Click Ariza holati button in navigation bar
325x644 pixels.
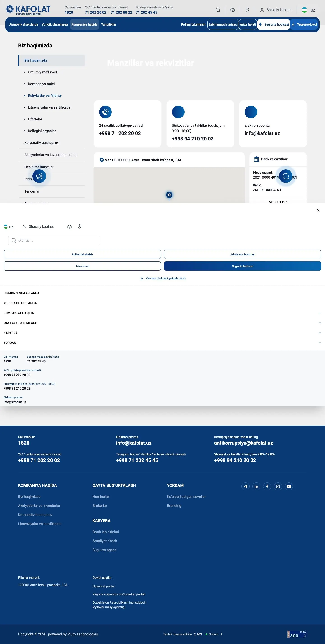click(248, 24)
